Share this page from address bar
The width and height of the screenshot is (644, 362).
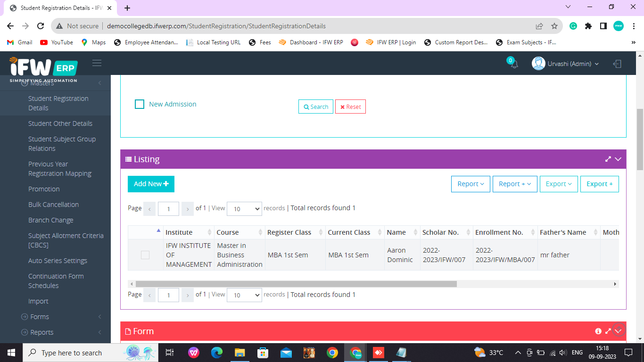tap(539, 26)
